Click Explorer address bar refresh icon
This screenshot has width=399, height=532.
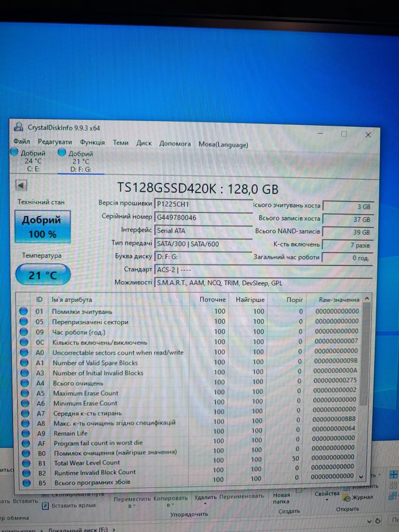click(378, 521)
